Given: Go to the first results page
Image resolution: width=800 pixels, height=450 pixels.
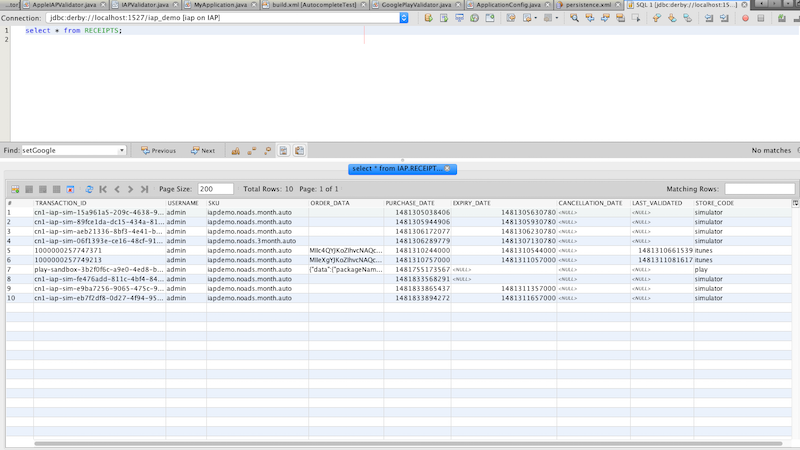Looking at the screenshot, I should click(x=103, y=189).
